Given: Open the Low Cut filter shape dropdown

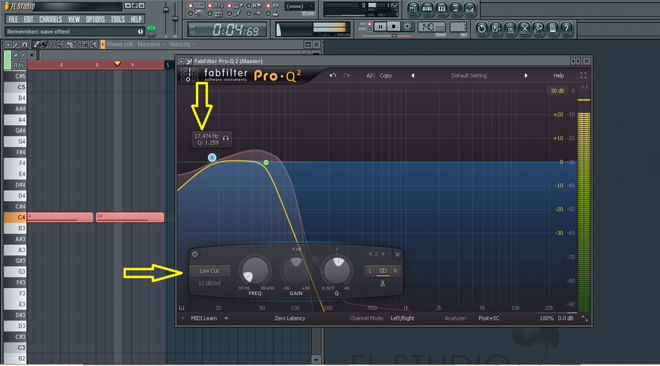Looking at the screenshot, I should coord(209,271).
